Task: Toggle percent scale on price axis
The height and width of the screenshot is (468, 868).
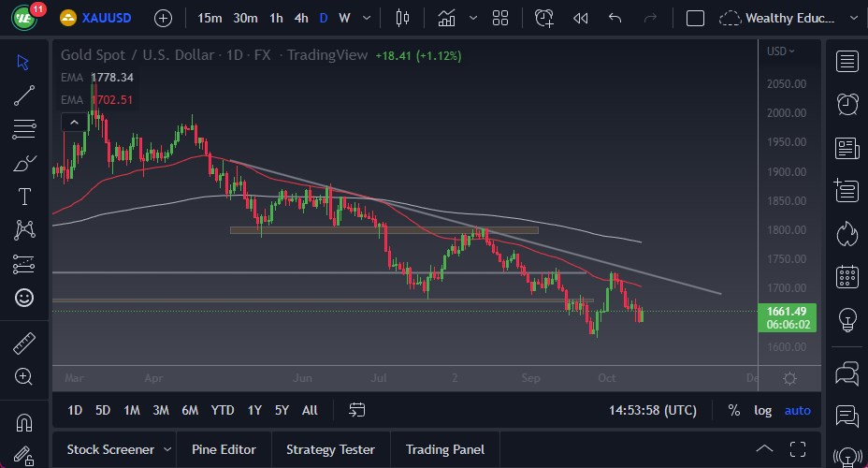Action: tap(734, 410)
